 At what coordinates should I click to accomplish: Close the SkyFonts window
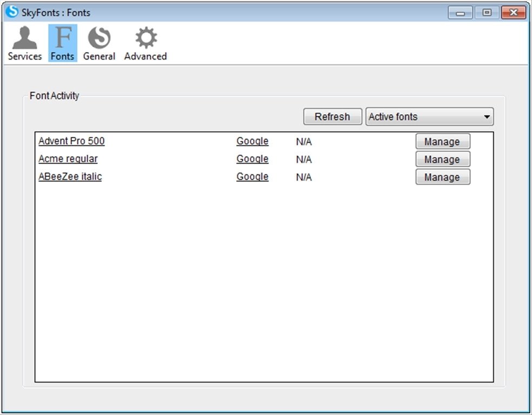coord(513,12)
